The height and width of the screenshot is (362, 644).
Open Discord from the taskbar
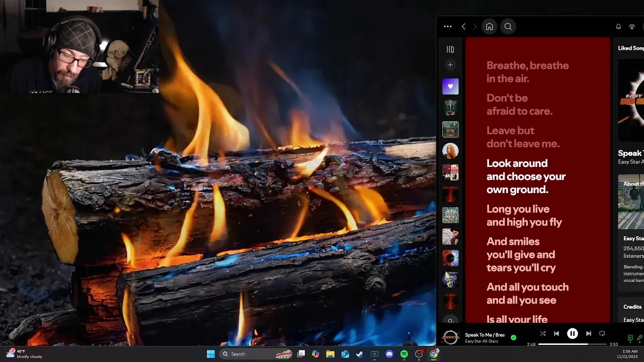point(389,354)
